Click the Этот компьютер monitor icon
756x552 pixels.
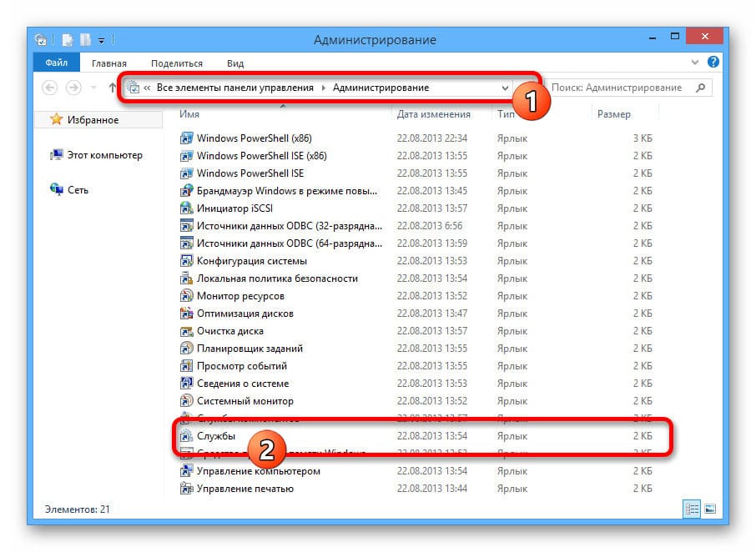57,154
